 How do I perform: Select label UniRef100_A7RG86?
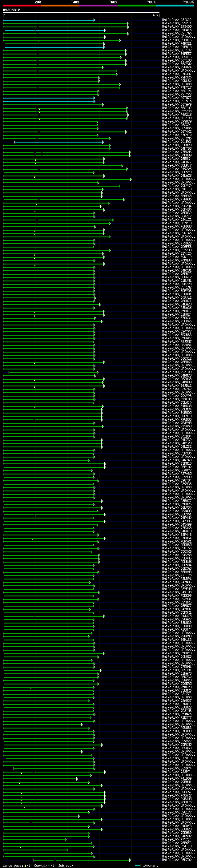[x=177, y=200]
